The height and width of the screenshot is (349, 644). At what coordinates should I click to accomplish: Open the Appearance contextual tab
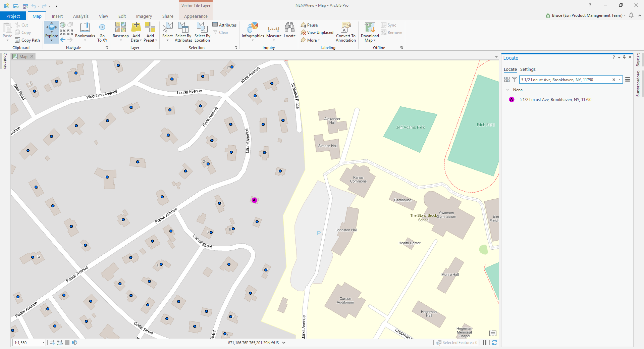[196, 16]
